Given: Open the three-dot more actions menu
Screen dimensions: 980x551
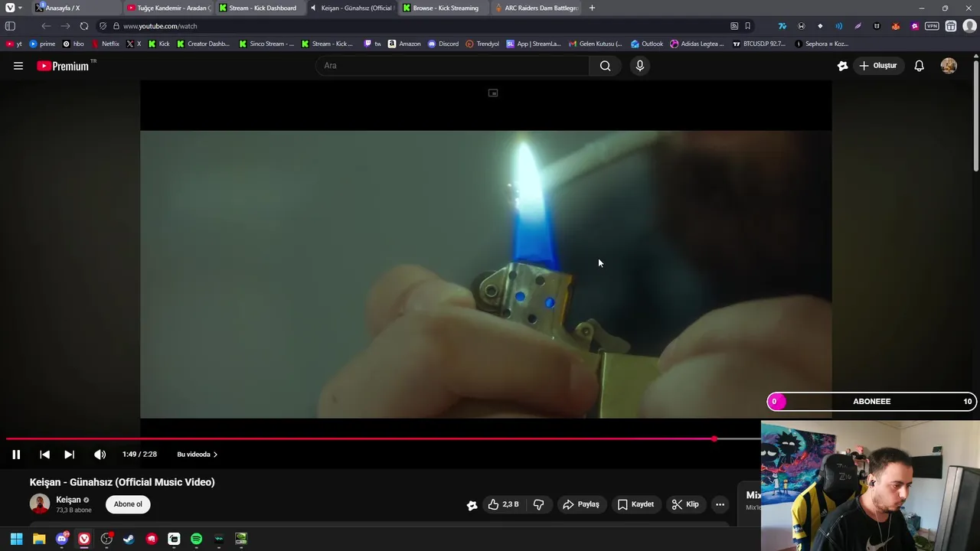Looking at the screenshot, I should click(720, 504).
